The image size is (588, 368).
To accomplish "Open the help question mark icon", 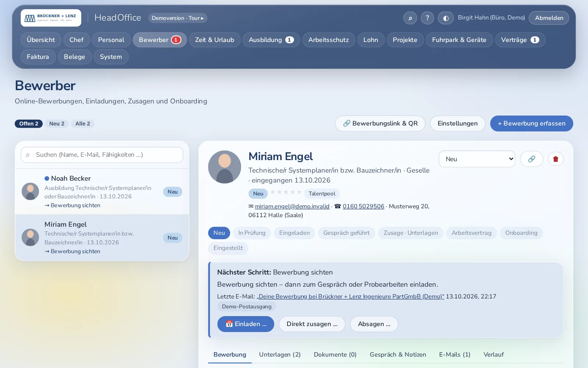I will (x=427, y=18).
